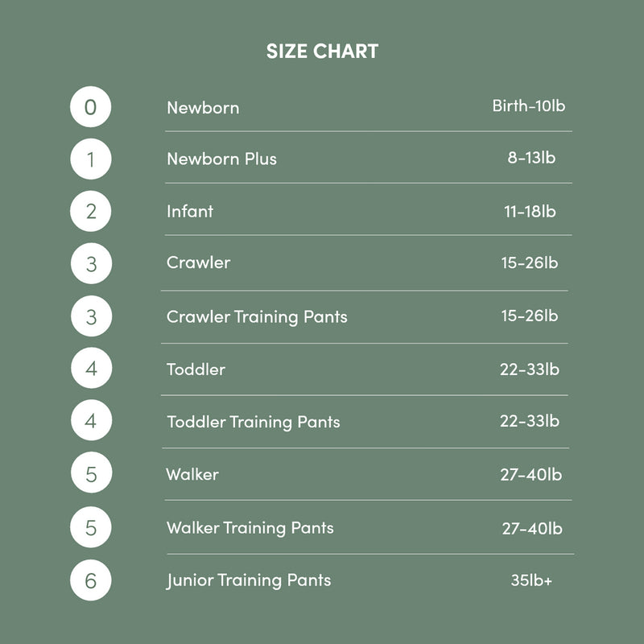Click the size 0 circle
This screenshot has height=644, width=644.
tap(90, 107)
